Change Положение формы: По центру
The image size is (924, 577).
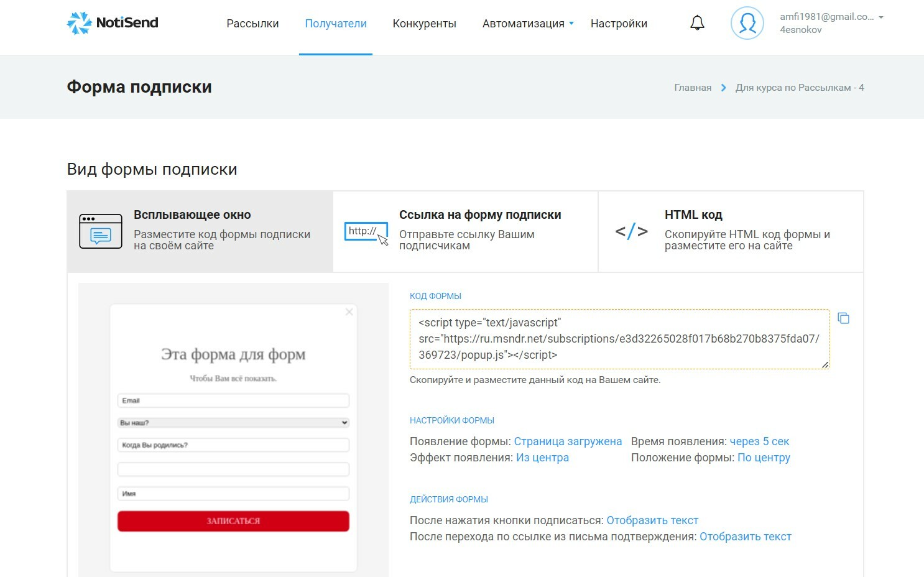tap(764, 458)
